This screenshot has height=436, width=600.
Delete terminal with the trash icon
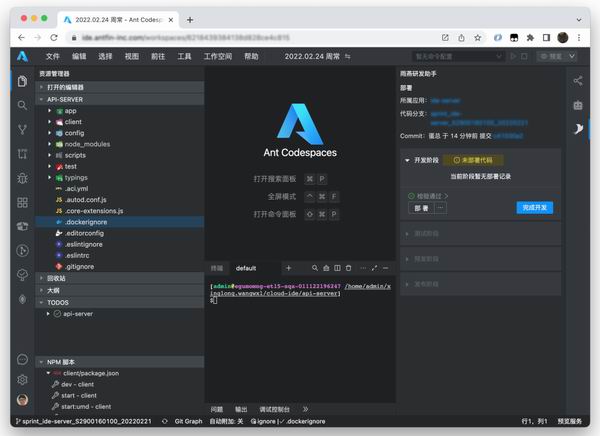pyautogui.click(x=348, y=268)
